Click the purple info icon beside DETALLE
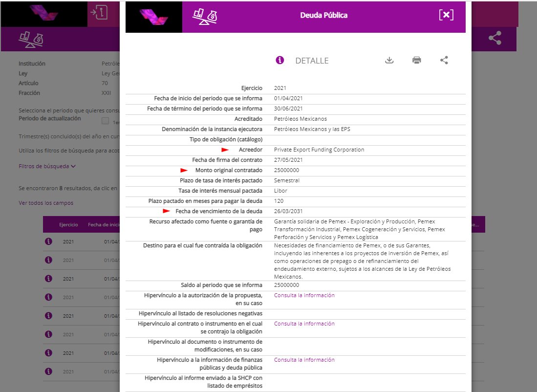 click(x=280, y=60)
